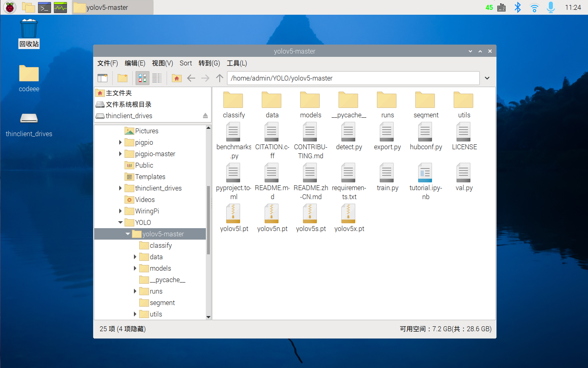Expand the utils tree folder
This screenshot has width=588, height=368.
[135, 314]
